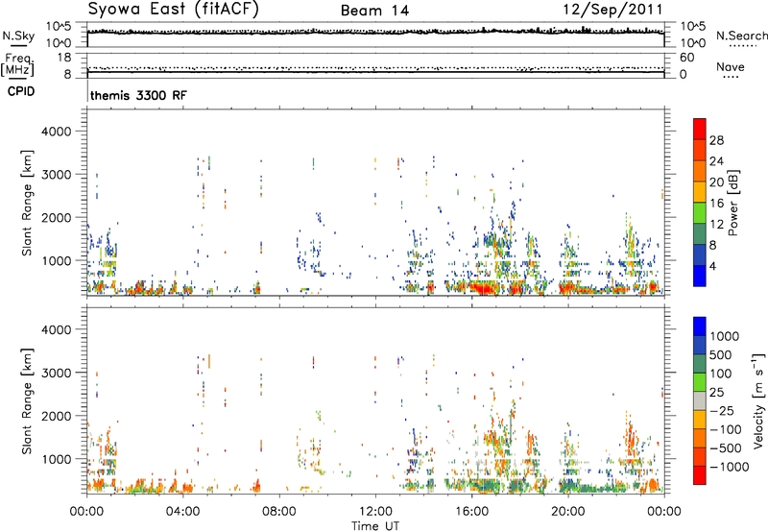Click the "20:00" time tick label
The height and width of the screenshot is (532, 768).
click(x=567, y=512)
